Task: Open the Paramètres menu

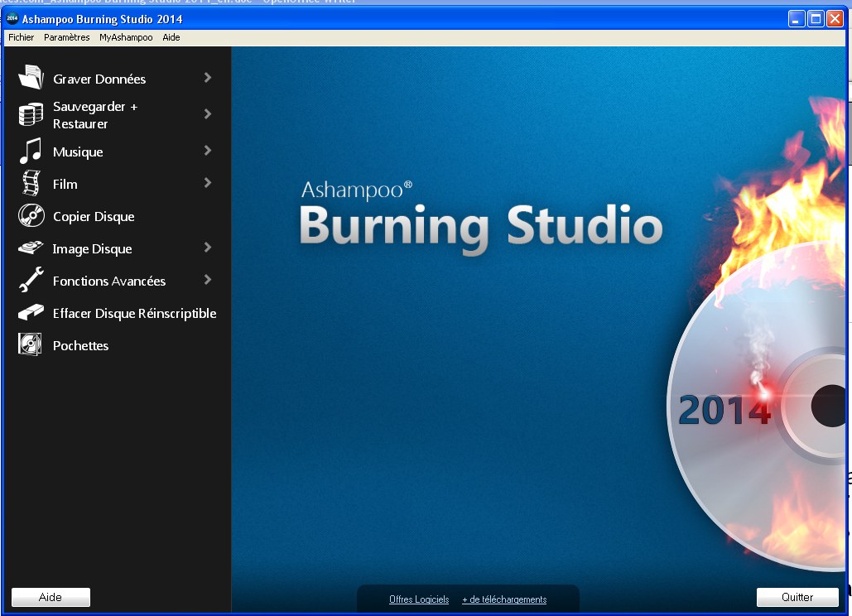Action: (67, 37)
